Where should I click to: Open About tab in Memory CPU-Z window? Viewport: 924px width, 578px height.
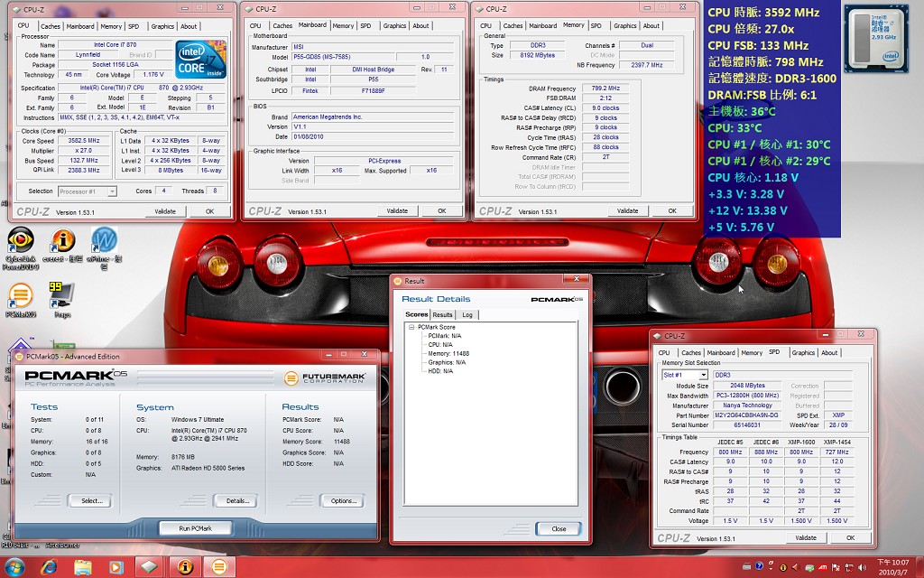coord(651,25)
